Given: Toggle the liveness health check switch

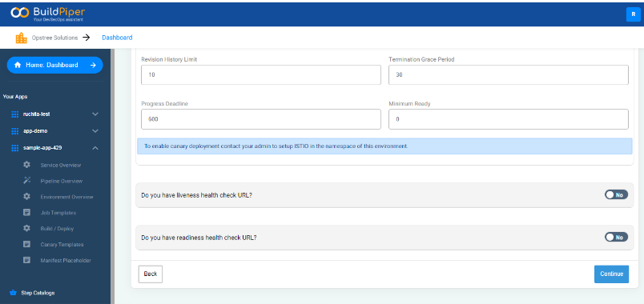Looking at the screenshot, I should (616, 195).
